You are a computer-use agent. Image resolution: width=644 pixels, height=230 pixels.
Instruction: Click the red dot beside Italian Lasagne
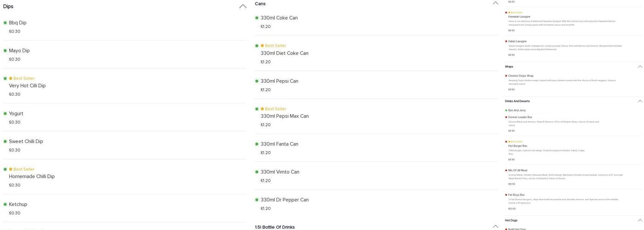[x=506, y=41]
